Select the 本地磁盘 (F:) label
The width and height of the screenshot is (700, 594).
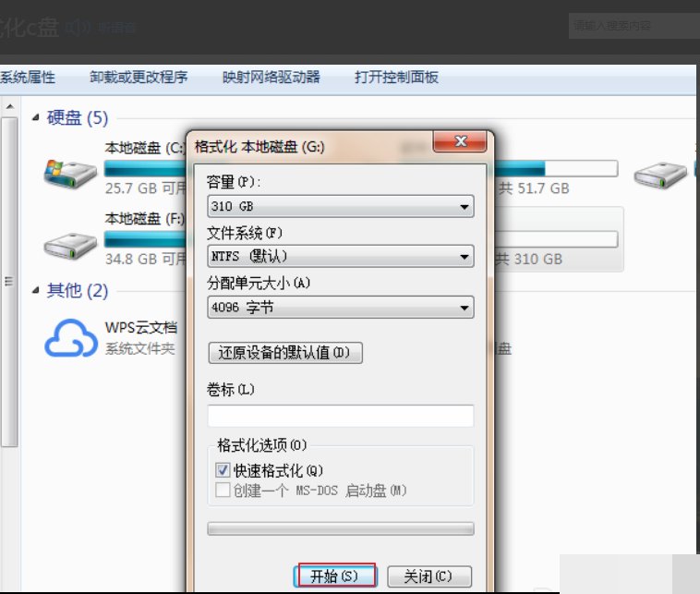(x=145, y=219)
